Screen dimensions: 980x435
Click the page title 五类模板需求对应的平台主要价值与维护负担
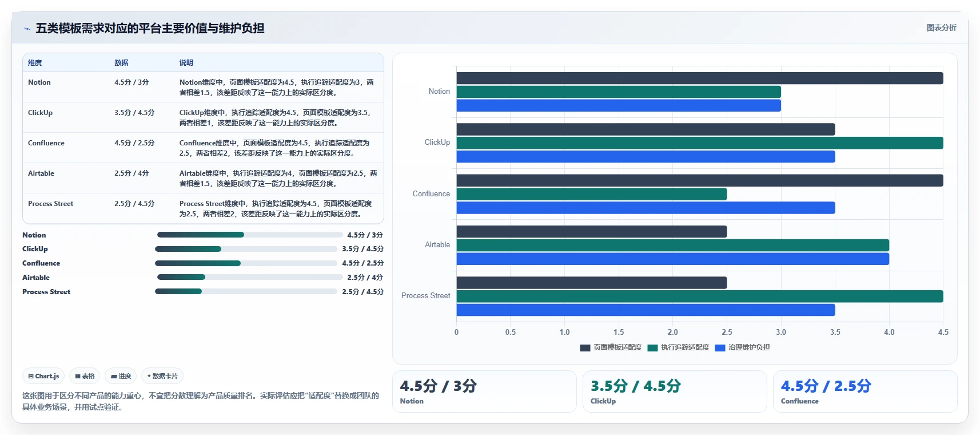click(150, 29)
